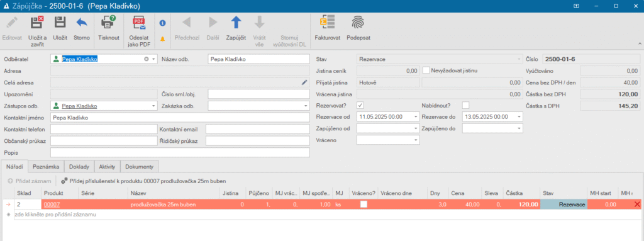Click the gear icon for Přidej příslušenství

(65, 181)
